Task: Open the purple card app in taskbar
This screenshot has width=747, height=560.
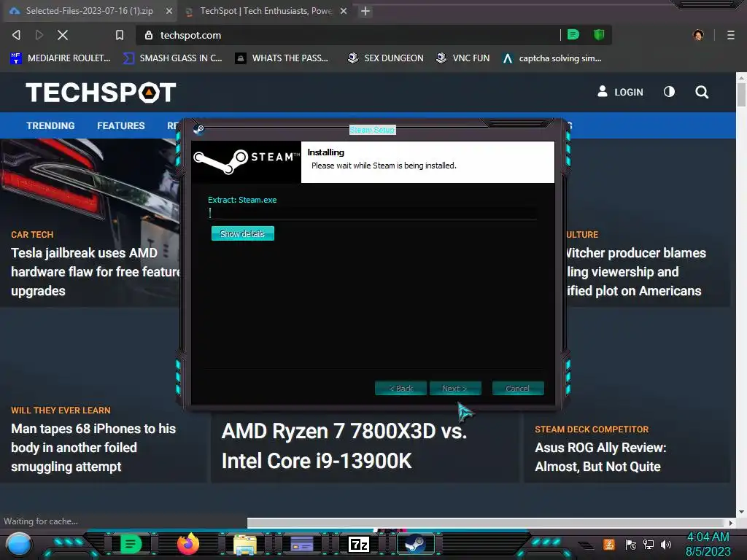Action: [x=302, y=544]
